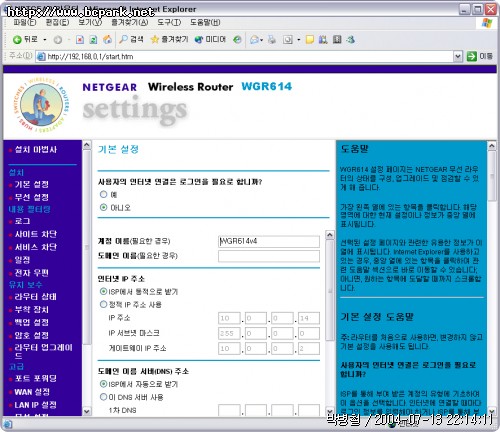Click the Mail envelope toolbar icon
This screenshot has height=432, width=500.
click(255, 40)
